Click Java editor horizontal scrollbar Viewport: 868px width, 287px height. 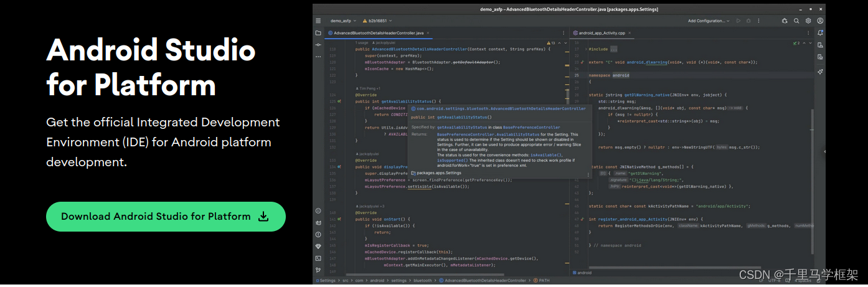pyautogui.click(x=425, y=275)
